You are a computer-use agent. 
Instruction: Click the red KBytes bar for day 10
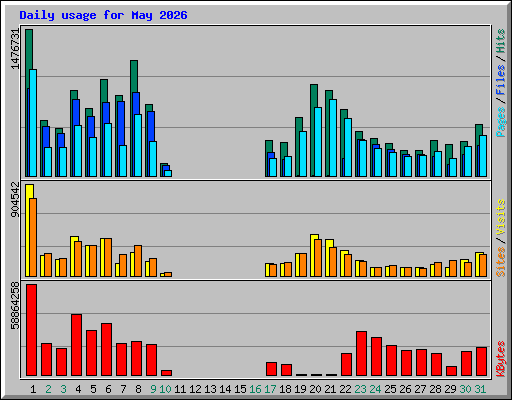tap(167, 373)
